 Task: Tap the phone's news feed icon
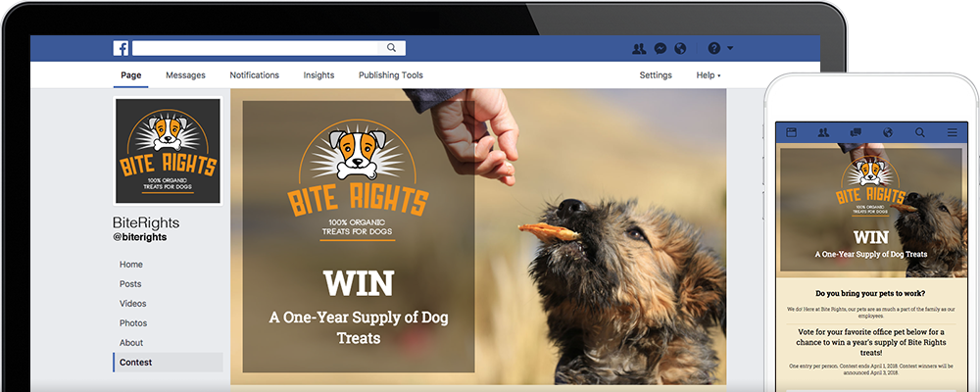[x=791, y=132]
